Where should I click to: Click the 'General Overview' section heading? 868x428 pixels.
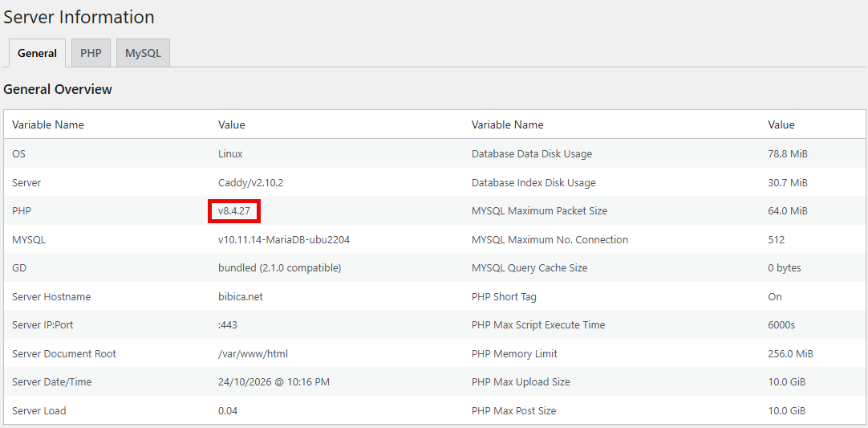(58, 88)
